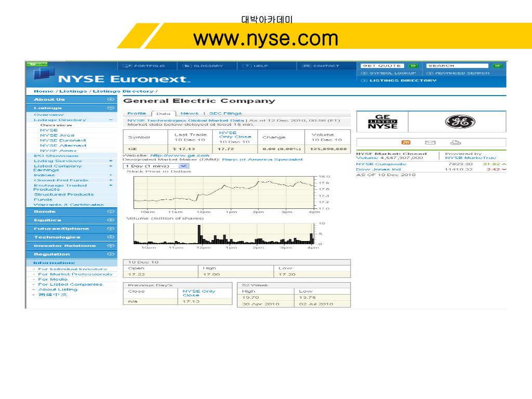Expand the Bonds sidebar section
Screen dimensions: 532x399
pos(111,211)
